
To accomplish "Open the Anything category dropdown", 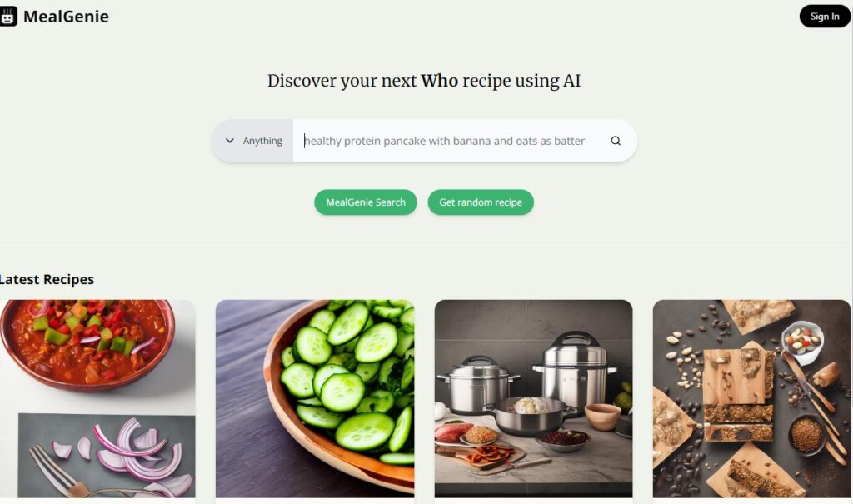I will [x=253, y=141].
